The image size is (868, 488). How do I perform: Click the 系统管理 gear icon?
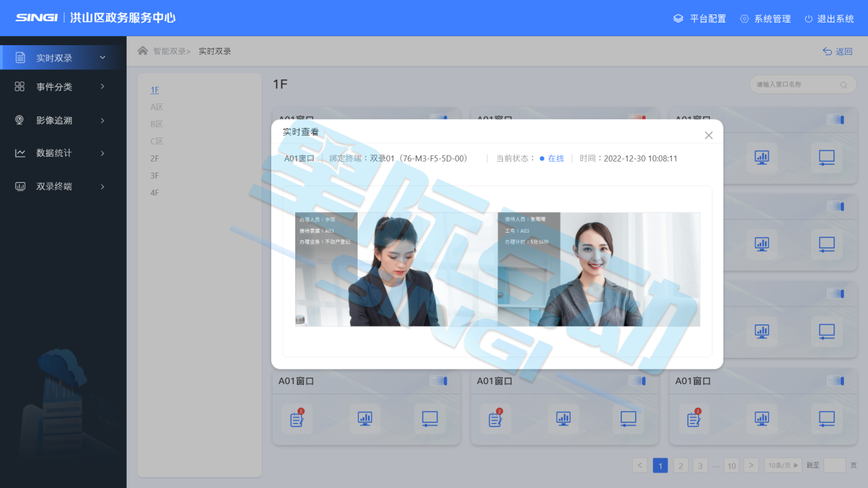tap(745, 18)
